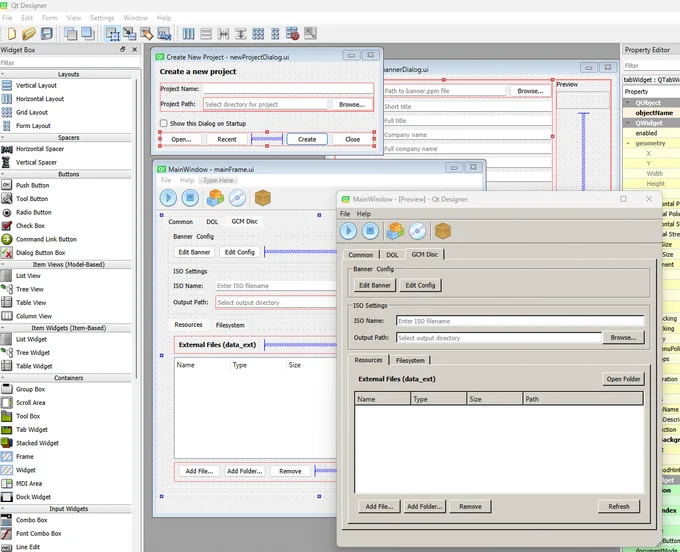Switch to Common tab in preview window
This screenshot has height=552, width=680.
click(x=360, y=255)
